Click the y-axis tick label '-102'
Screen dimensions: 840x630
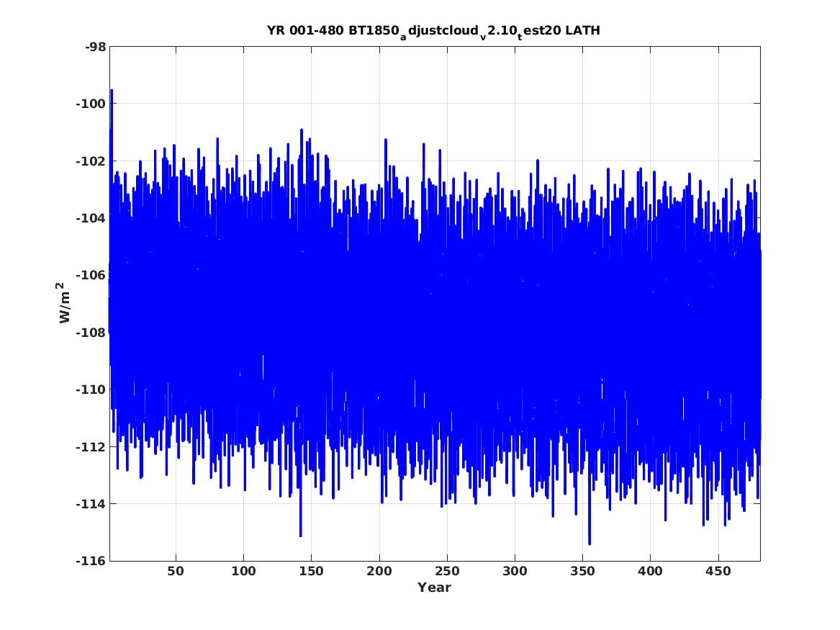[x=91, y=161]
